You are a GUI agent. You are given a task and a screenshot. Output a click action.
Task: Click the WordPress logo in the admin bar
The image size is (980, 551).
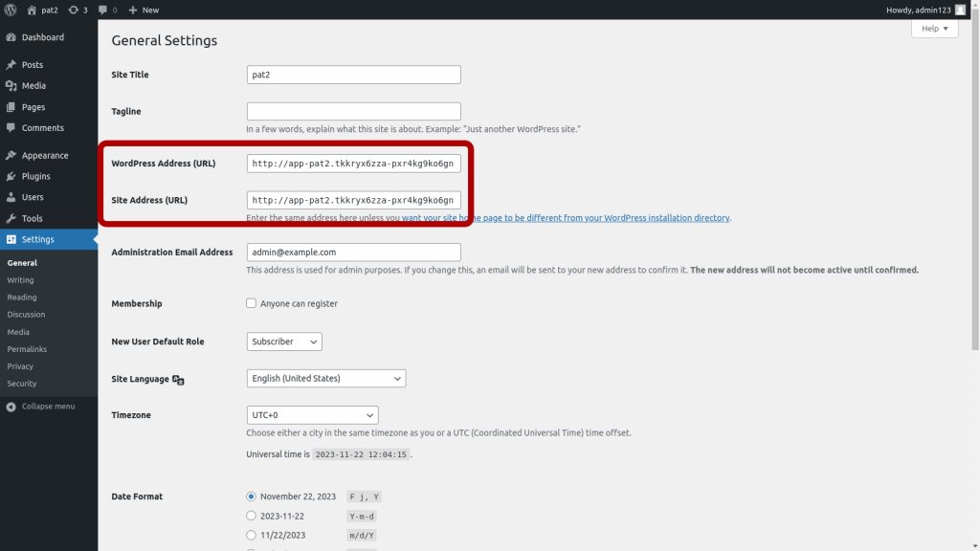tap(10, 10)
